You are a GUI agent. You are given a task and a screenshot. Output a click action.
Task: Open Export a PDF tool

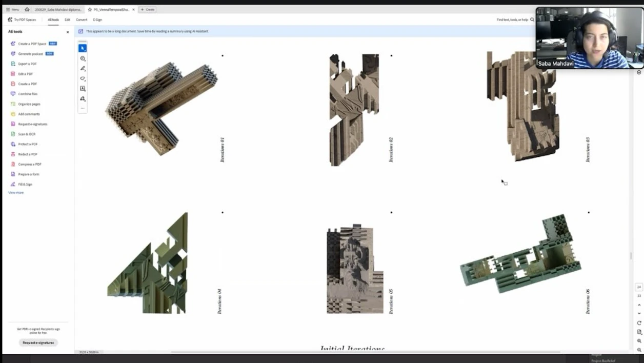point(24,64)
